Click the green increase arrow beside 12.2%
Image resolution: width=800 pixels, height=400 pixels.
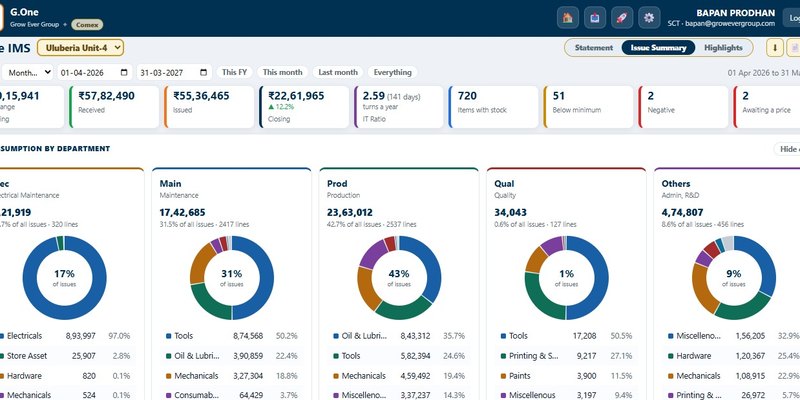[271, 107]
